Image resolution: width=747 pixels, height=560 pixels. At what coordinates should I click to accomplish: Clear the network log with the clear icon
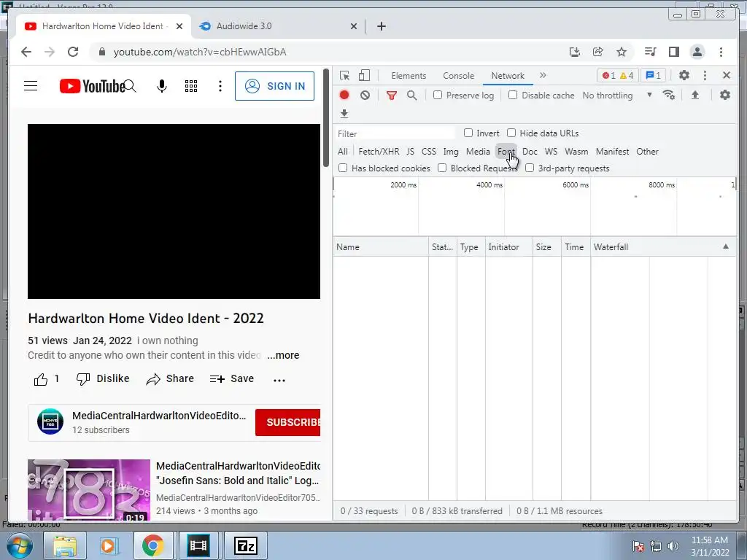[365, 96]
